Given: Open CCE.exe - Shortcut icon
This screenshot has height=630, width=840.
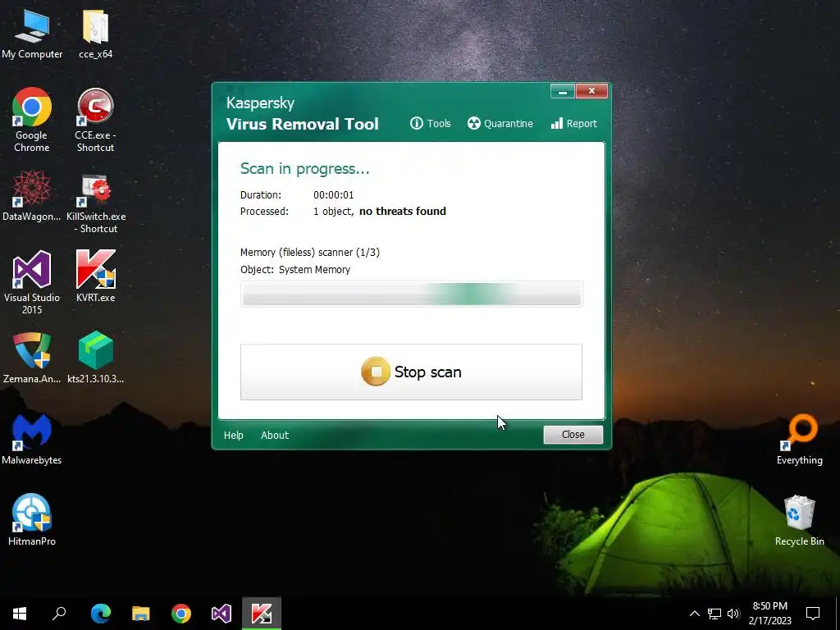Looking at the screenshot, I should (95, 120).
